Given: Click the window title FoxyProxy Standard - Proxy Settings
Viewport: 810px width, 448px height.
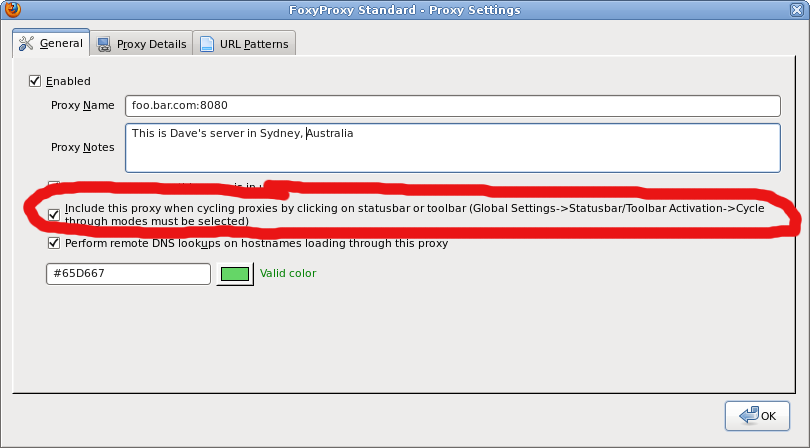Looking at the screenshot, I should point(404,10).
